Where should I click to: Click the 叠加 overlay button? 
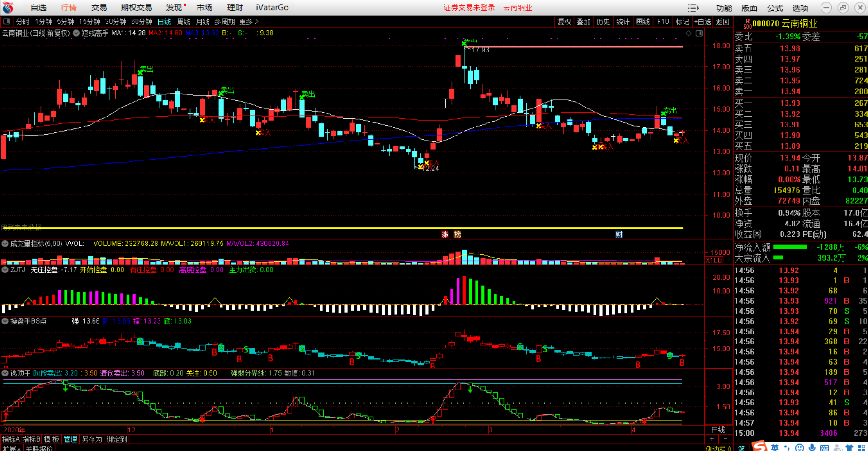[584, 22]
